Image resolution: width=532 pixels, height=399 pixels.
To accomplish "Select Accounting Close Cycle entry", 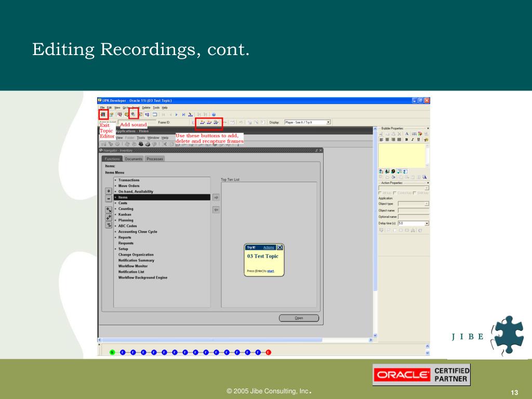I will (138, 232).
